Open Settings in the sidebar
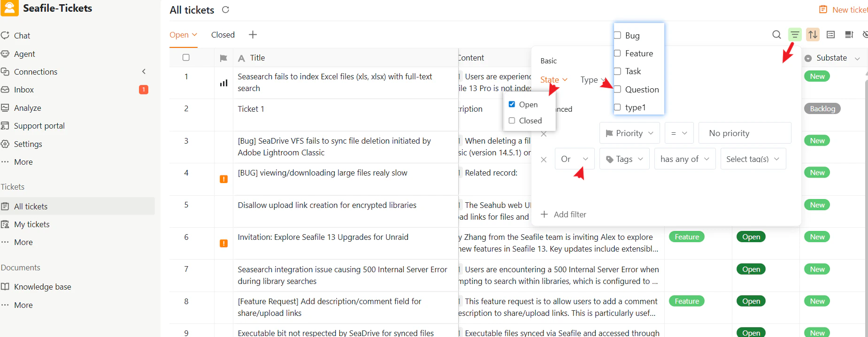The image size is (868, 337). point(28,144)
